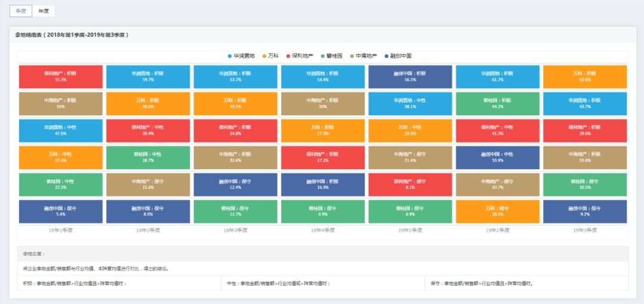Click the 碧桂园 27.3% cell in 18年1季度

point(61,184)
